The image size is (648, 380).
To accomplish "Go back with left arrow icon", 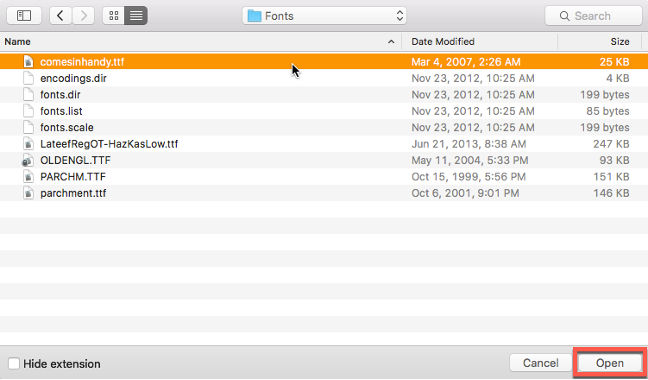I will pyautogui.click(x=61, y=16).
